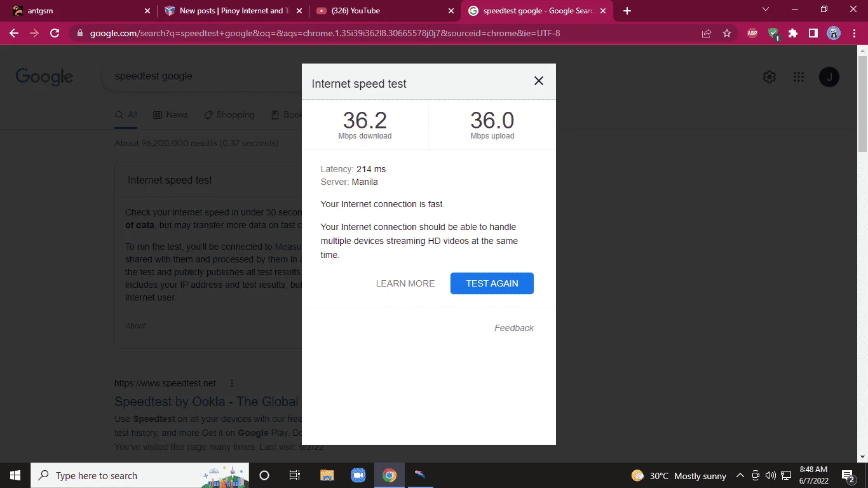This screenshot has height=488, width=868.
Task: Open the Chrome profile avatar
Action: (x=833, y=33)
